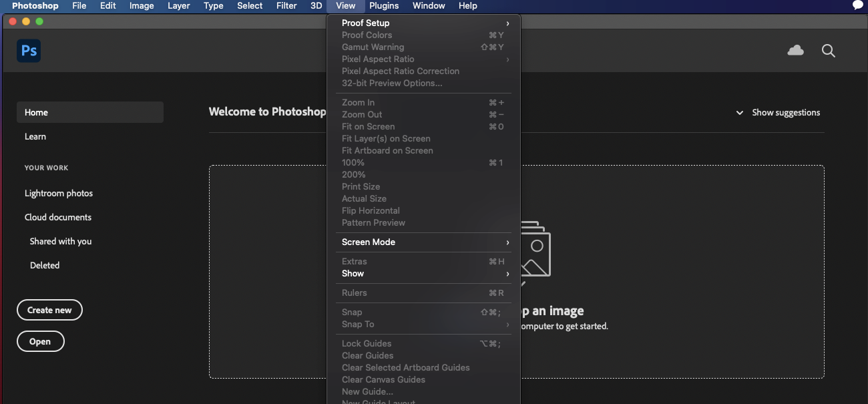Open the Snap To submenu
This screenshot has height=404, width=868.
[x=423, y=324]
